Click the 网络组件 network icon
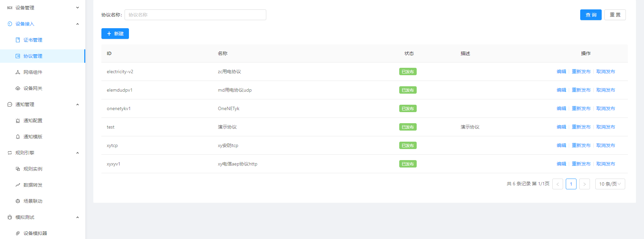Screen dimensions: 644x239 [18, 72]
